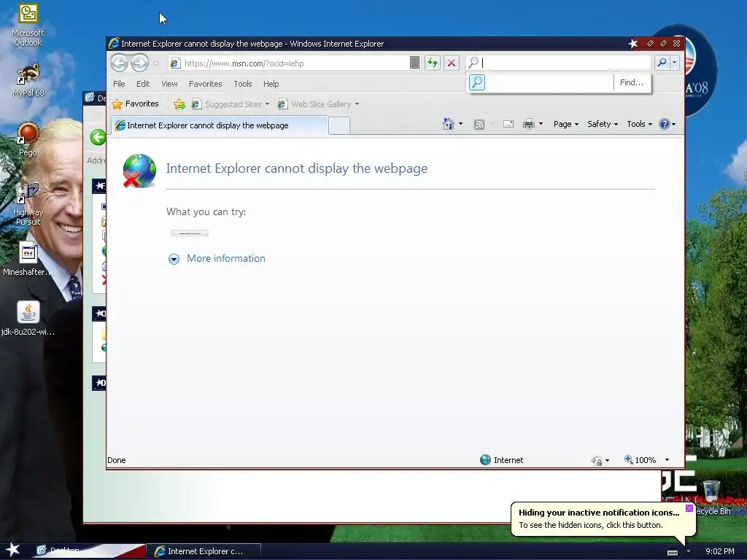This screenshot has width=747, height=560.
Task: Open the Tools menu in menu bar
Action: click(x=242, y=84)
